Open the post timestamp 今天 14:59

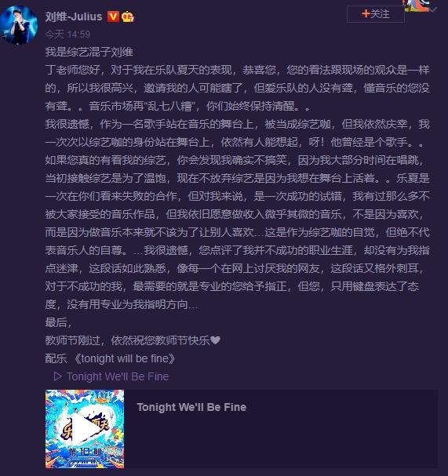(x=67, y=34)
